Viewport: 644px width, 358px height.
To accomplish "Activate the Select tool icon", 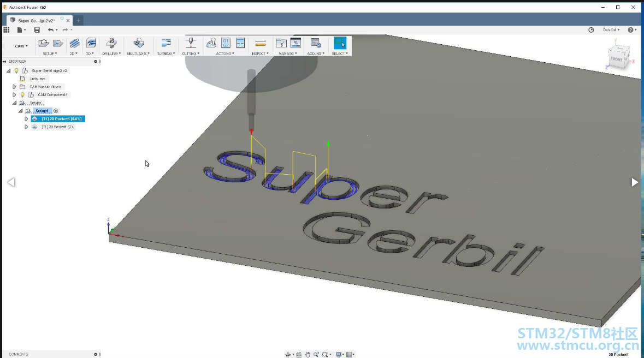I will (340, 43).
